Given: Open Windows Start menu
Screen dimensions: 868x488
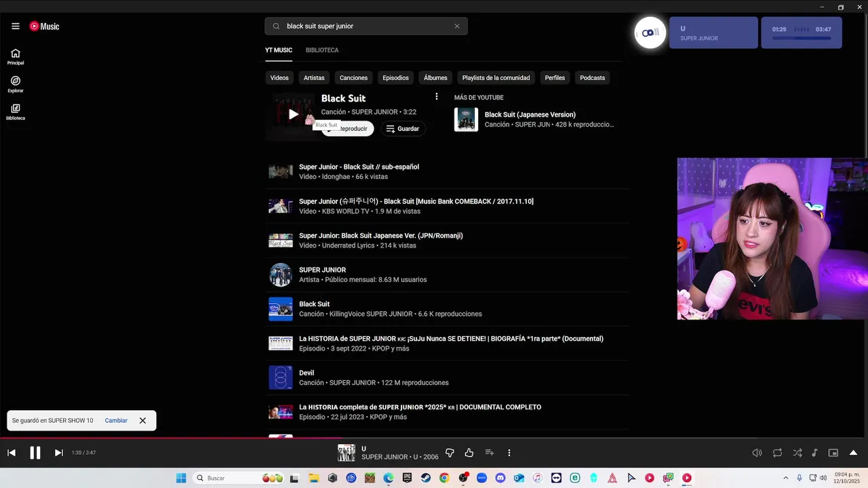Looking at the screenshot, I should coord(181,478).
